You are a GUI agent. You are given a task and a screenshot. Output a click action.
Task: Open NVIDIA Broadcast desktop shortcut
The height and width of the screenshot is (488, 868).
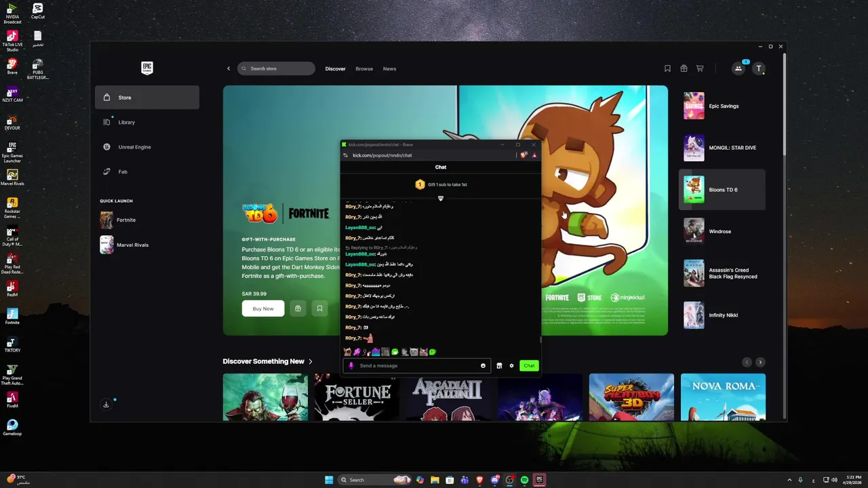(12, 14)
